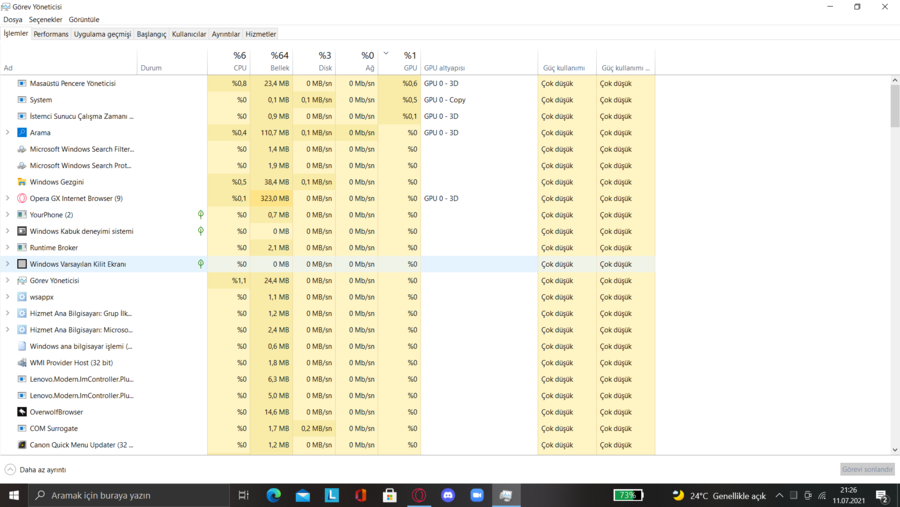This screenshot has width=900, height=507.
Task: Click the OverwolfBrowser process icon
Action: click(22, 412)
